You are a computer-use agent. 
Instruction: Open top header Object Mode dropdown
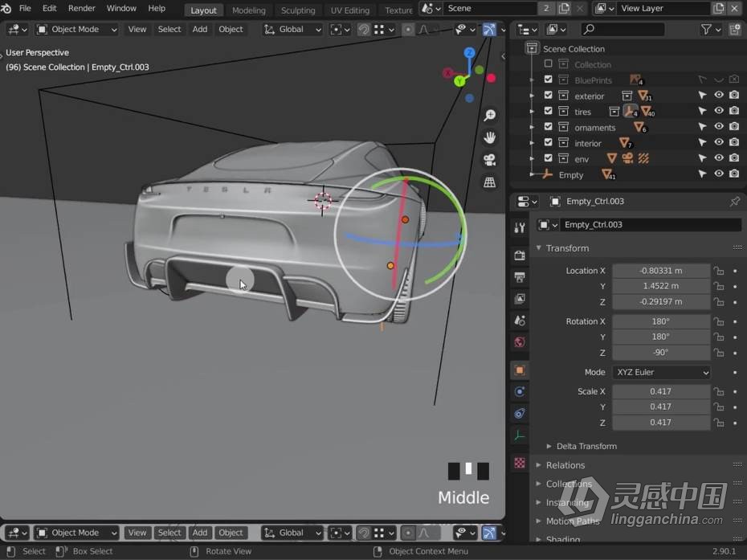pos(76,30)
